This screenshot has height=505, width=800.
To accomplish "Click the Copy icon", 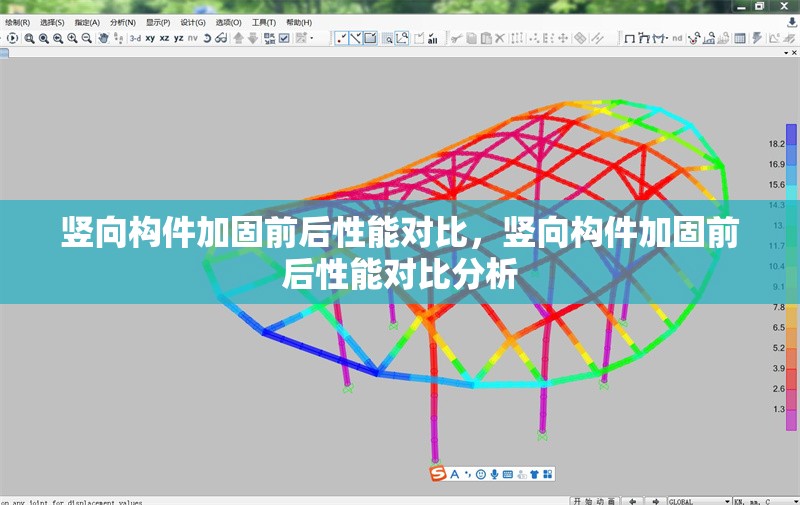I will tap(471, 38).
